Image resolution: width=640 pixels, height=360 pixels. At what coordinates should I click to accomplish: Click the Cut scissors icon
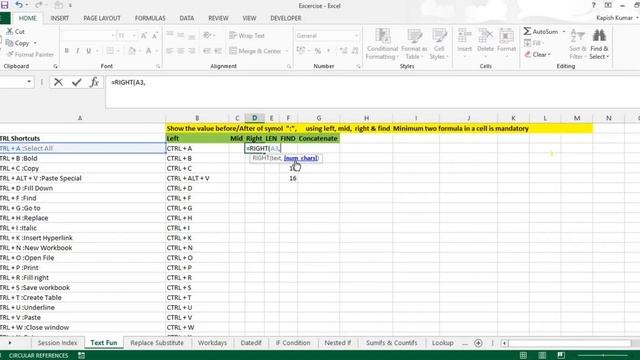[10, 31]
